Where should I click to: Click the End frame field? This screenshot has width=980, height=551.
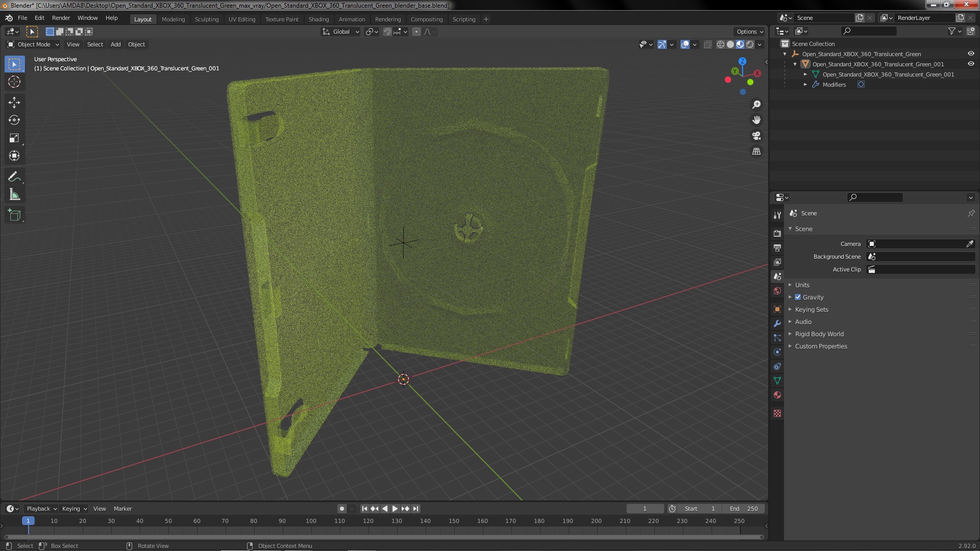[744, 509]
